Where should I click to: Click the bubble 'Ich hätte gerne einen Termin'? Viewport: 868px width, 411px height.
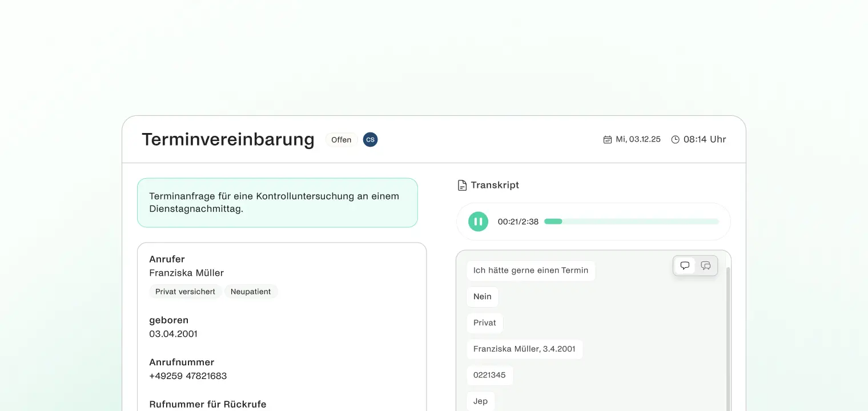(531, 270)
